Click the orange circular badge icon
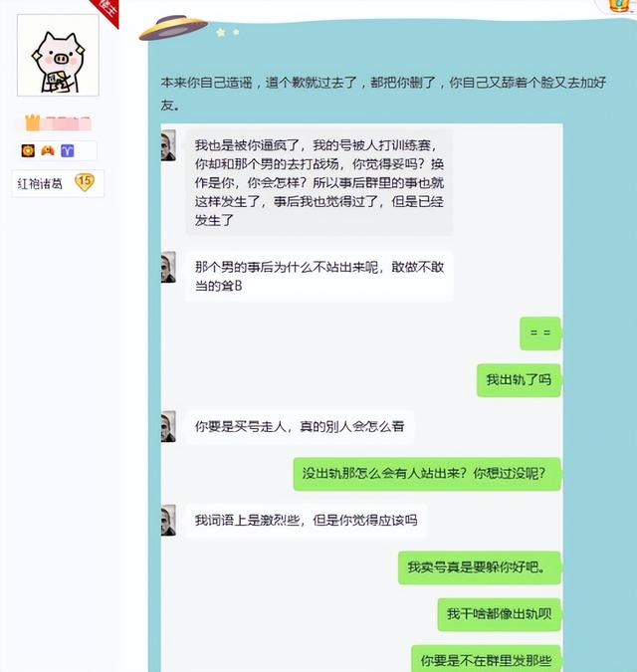Viewport: 637px width, 672px height. pos(28,150)
